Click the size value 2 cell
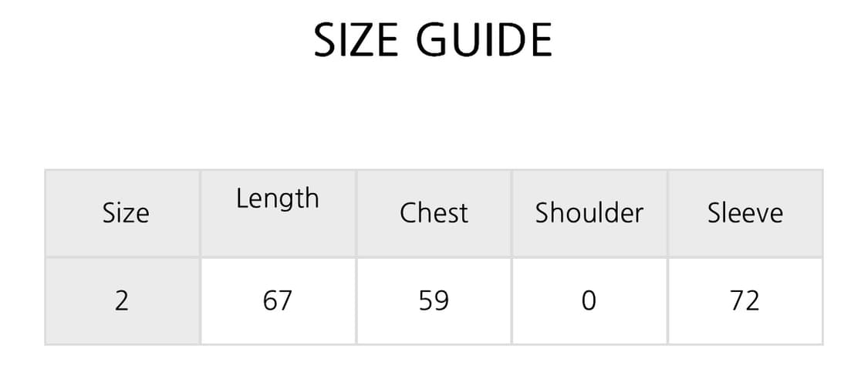 (x=122, y=300)
